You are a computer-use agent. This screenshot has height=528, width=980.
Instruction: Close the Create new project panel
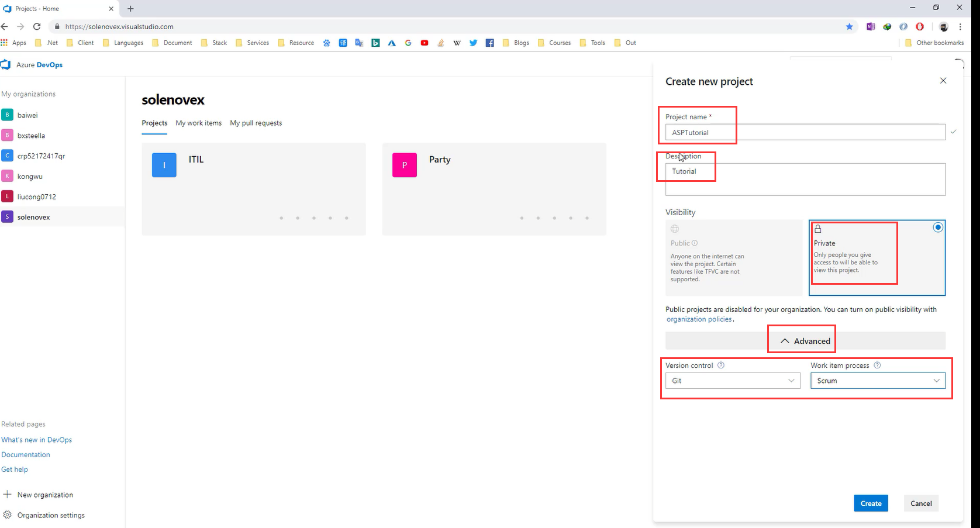click(x=943, y=81)
